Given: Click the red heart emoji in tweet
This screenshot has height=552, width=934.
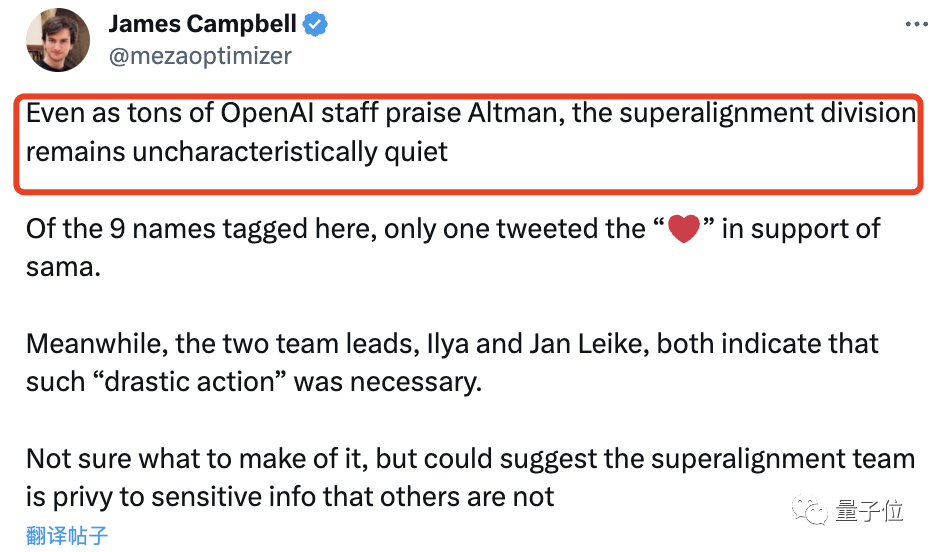Looking at the screenshot, I should (x=683, y=230).
